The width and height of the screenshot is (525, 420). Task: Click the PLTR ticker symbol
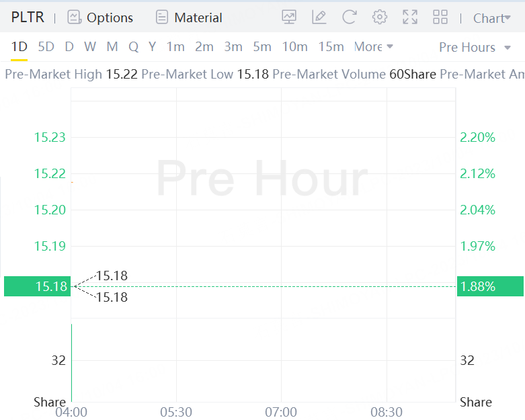(x=28, y=17)
